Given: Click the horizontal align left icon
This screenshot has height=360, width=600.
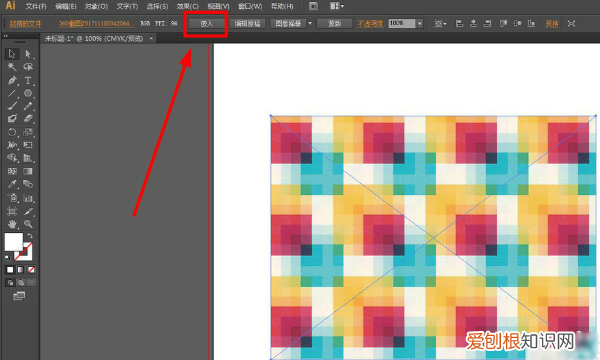Looking at the screenshot, I should 459,23.
